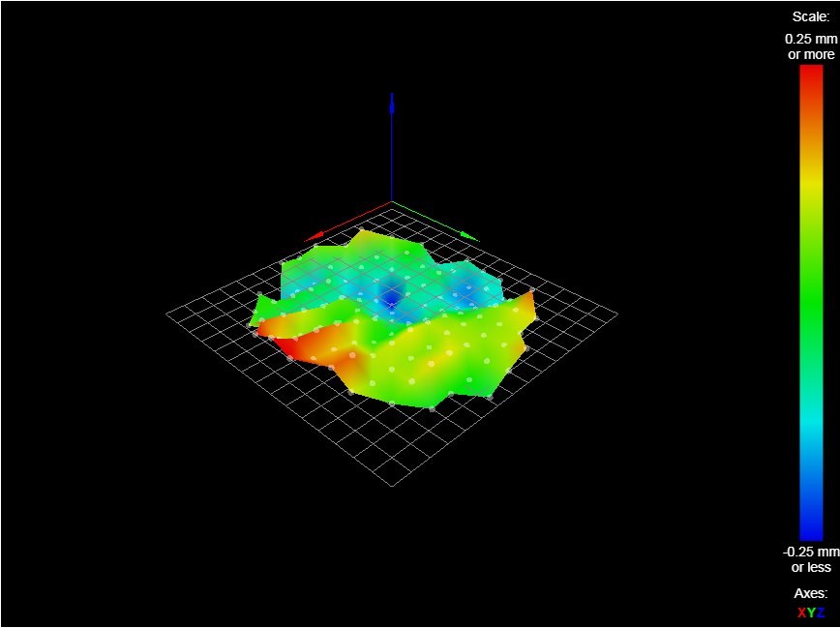Click the nearest front corner of the grid

point(392,485)
